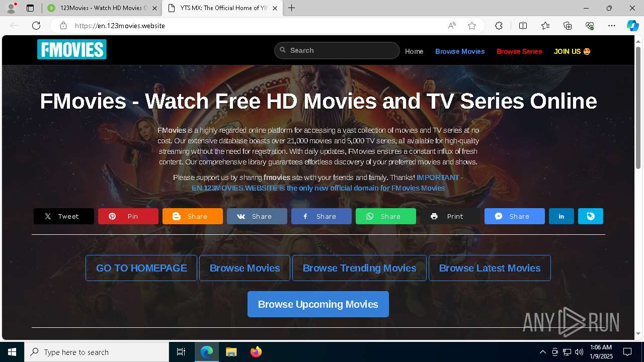Image resolution: width=644 pixels, height=362 pixels.
Task: Click GO TO HOMEPAGE button
Action: pos(141,268)
